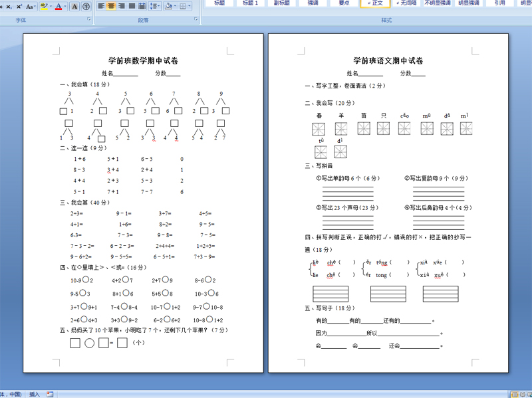Apply the 强调 style
Image resolution: width=532 pixels, height=398 pixels.
[313, 3]
